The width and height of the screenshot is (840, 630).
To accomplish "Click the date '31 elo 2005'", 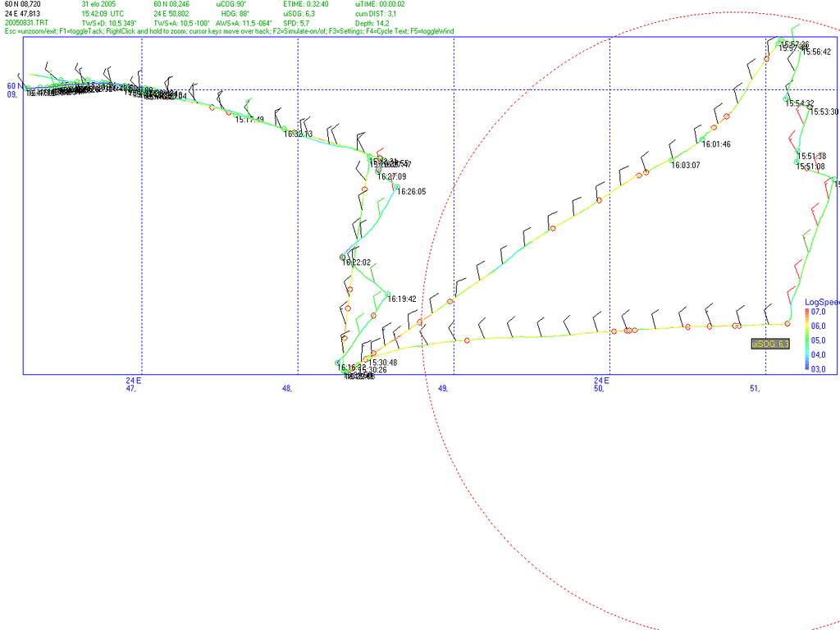I will click(x=98, y=4).
